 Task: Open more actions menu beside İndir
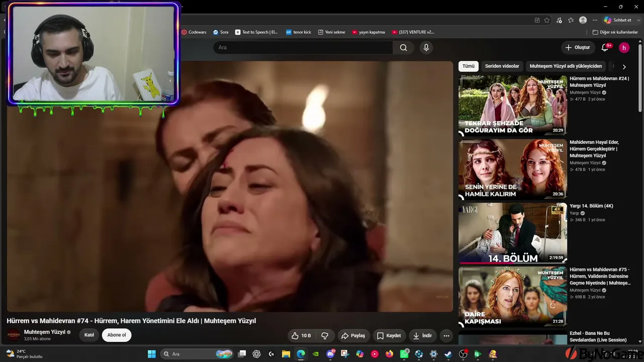pos(446,335)
